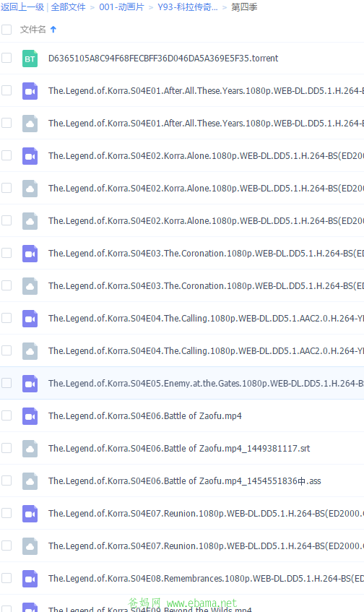The width and height of the screenshot is (364, 612).
Task: Open the S04E06.Battle of Zaofu.mp4 file name
Action: click(144, 416)
